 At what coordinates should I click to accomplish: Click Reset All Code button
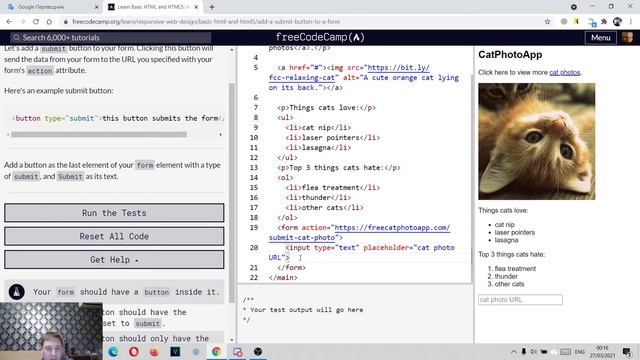pyautogui.click(x=114, y=236)
